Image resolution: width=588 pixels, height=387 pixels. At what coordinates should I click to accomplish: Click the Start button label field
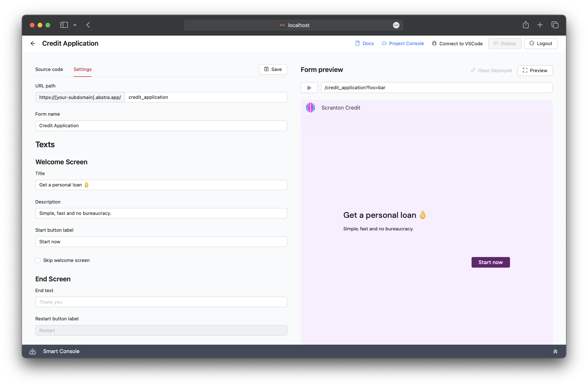tap(161, 242)
